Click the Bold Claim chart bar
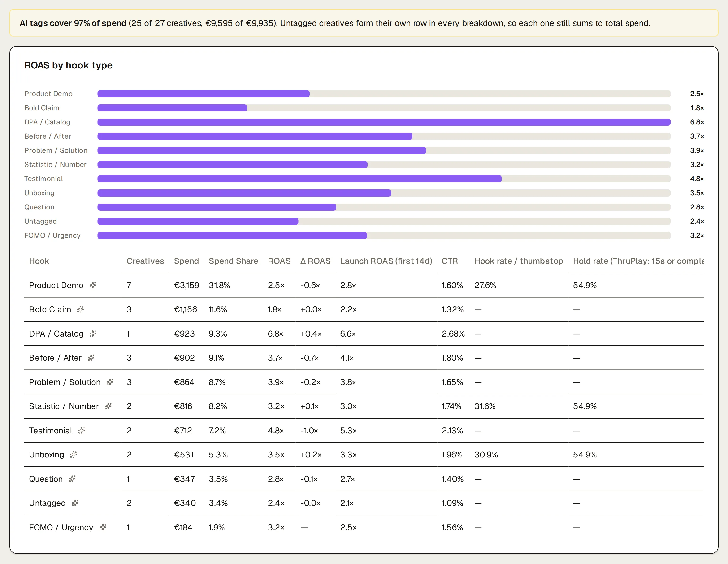This screenshot has width=728, height=564. [x=172, y=108]
